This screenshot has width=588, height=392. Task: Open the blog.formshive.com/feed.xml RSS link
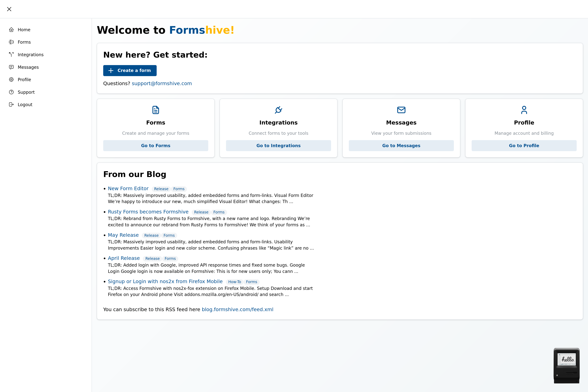(237, 309)
